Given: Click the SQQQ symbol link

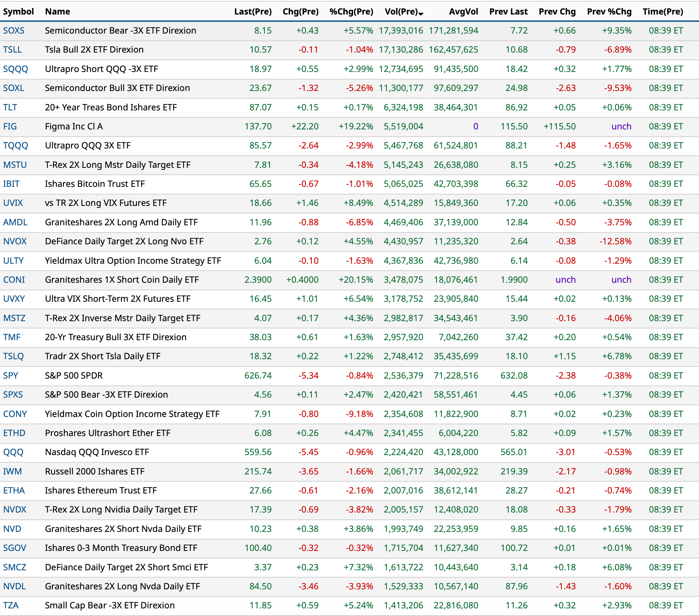Looking at the screenshot, I should click(x=16, y=69).
